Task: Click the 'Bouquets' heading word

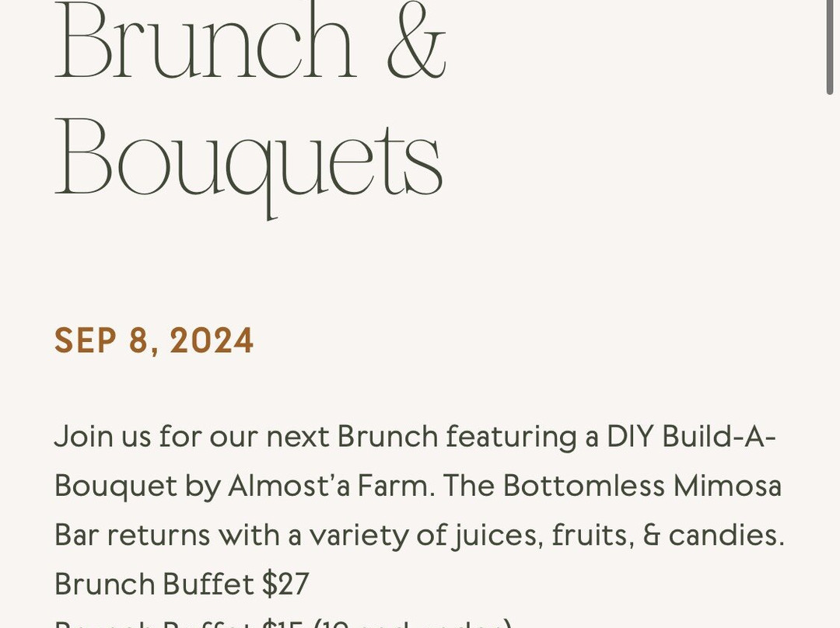Action: point(249,166)
